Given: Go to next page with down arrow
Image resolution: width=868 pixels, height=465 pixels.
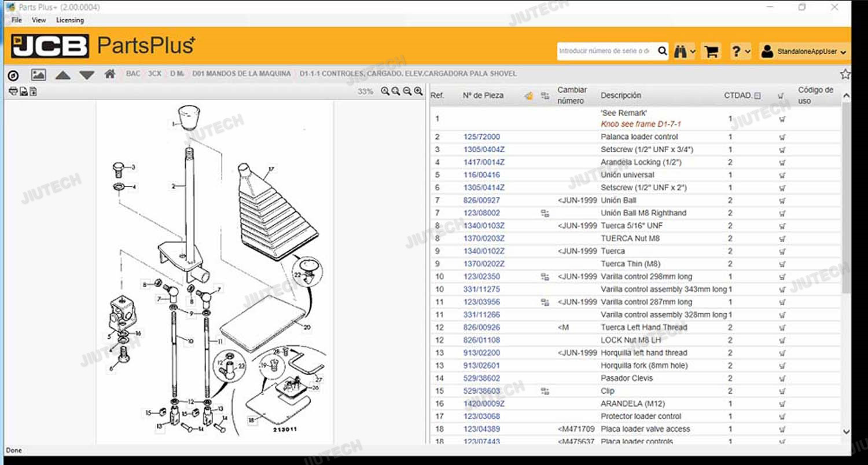Looking at the screenshot, I should coord(87,75).
